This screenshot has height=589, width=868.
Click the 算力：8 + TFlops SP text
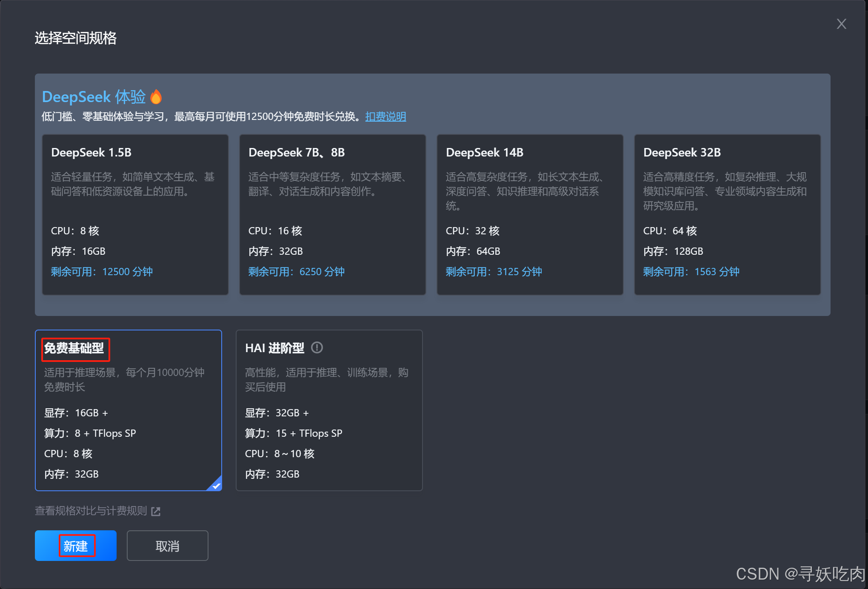tap(90, 433)
